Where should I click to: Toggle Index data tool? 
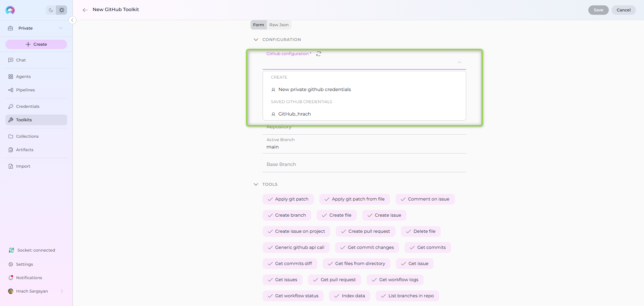click(350, 296)
